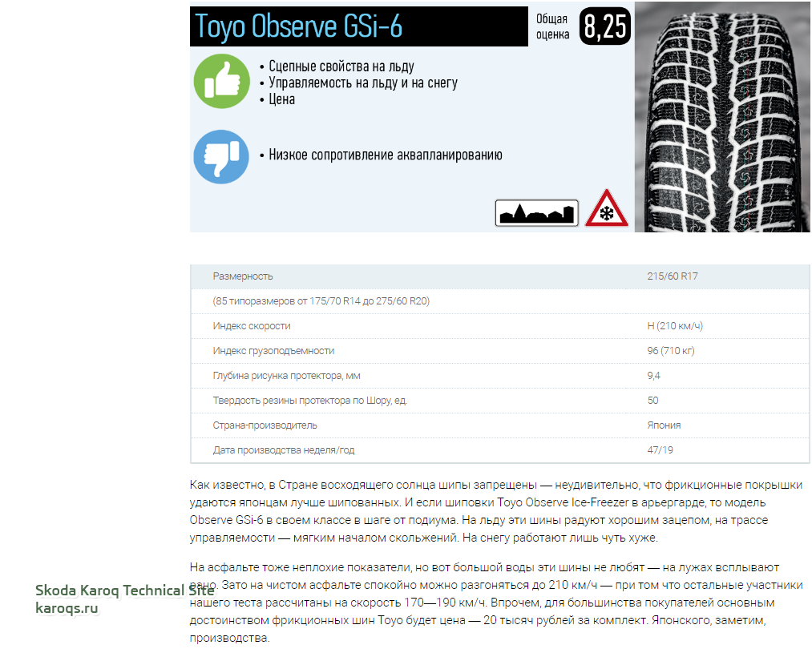
Task: Open the tire tread photo
Action: 722,117
